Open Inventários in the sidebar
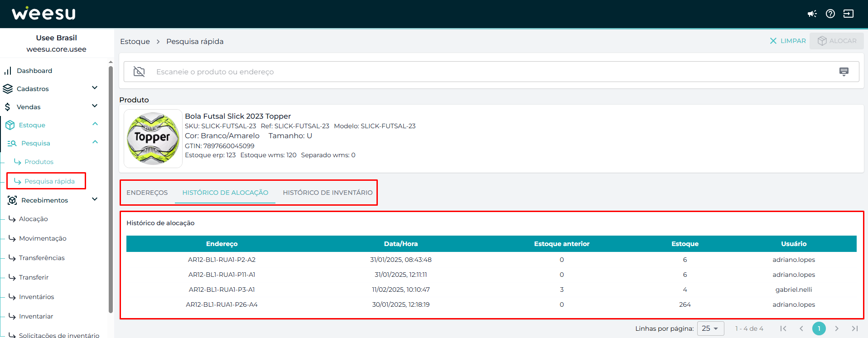 tap(36, 297)
